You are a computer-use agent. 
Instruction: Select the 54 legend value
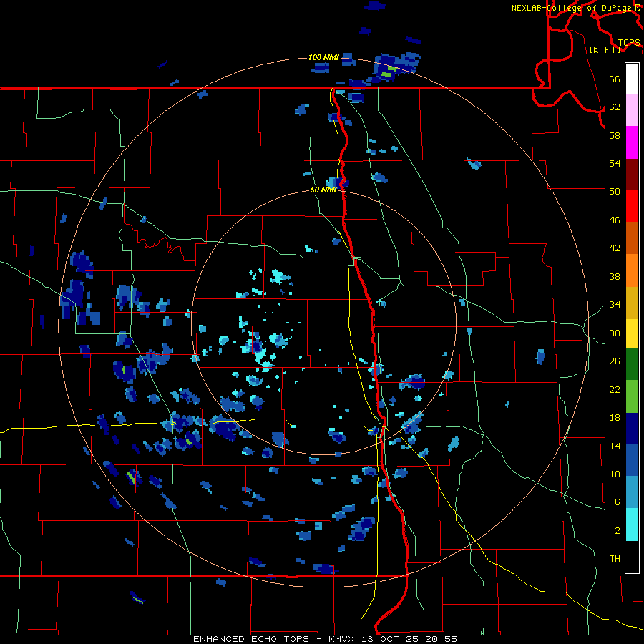point(615,163)
